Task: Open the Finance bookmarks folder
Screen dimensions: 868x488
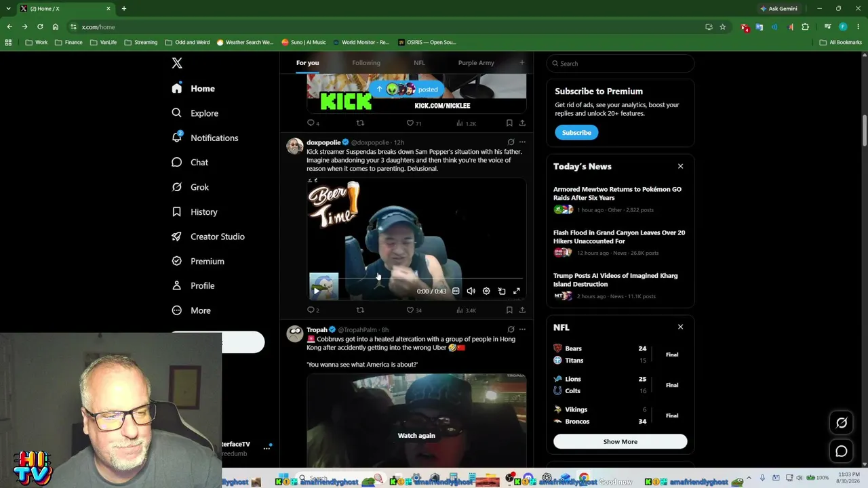Action: pyautogui.click(x=68, y=42)
